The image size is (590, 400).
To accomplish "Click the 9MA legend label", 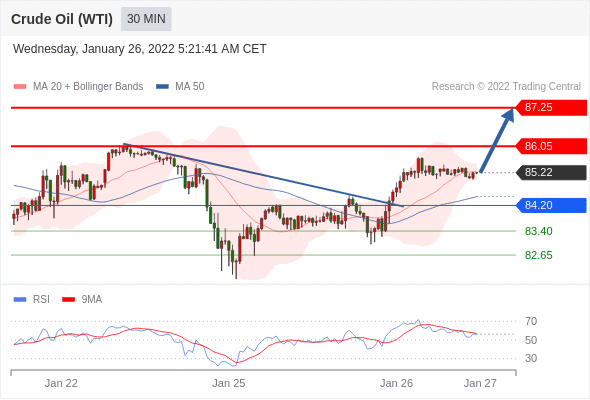I will tap(92, 300).
